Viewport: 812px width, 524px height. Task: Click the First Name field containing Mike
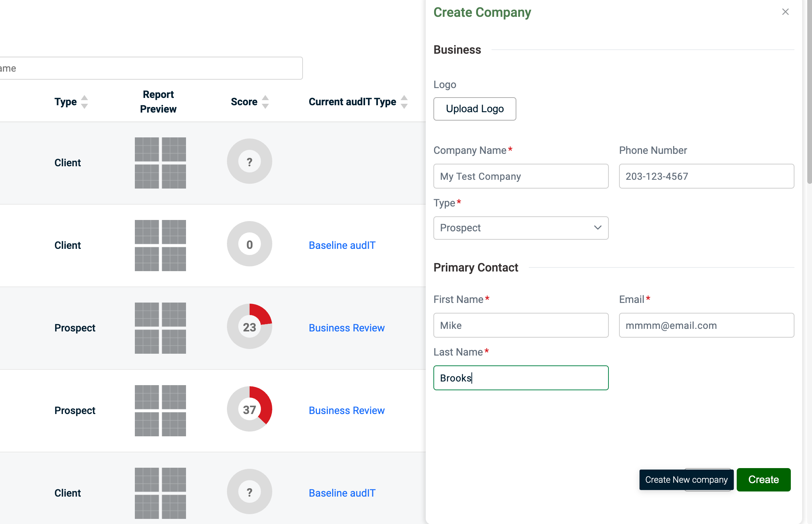(x=521, y=325)
